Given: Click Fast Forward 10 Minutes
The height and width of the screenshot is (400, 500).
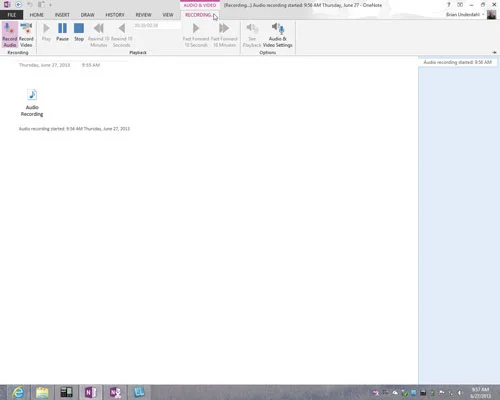Looking at the screenshot, I should (224, 35).
